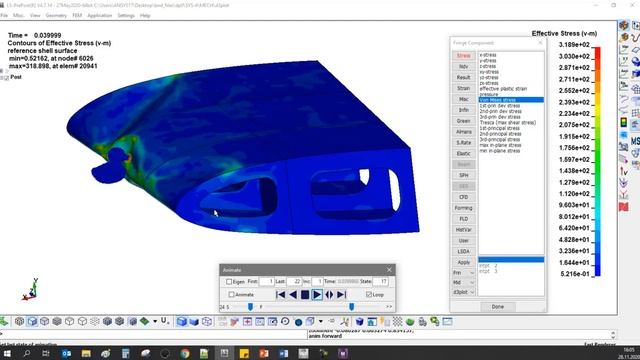Tick the Animate checkbox
This screenshot has width=640, height=360.
pyautogui.click(x=231, y=294)
